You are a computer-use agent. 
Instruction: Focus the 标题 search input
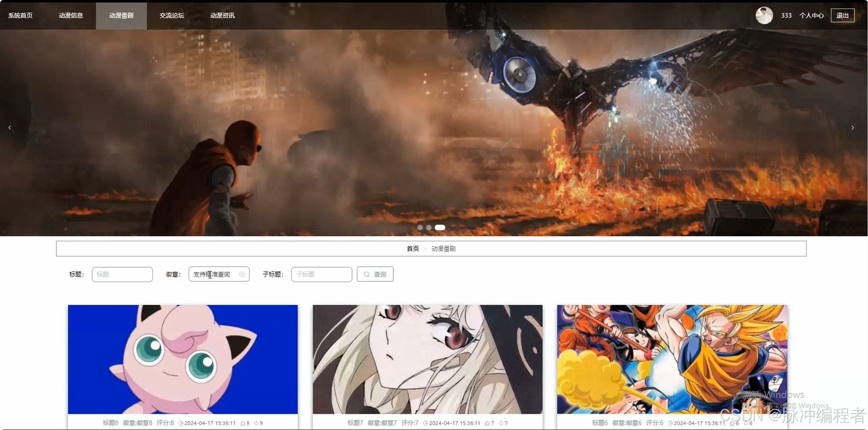(122, 274)
